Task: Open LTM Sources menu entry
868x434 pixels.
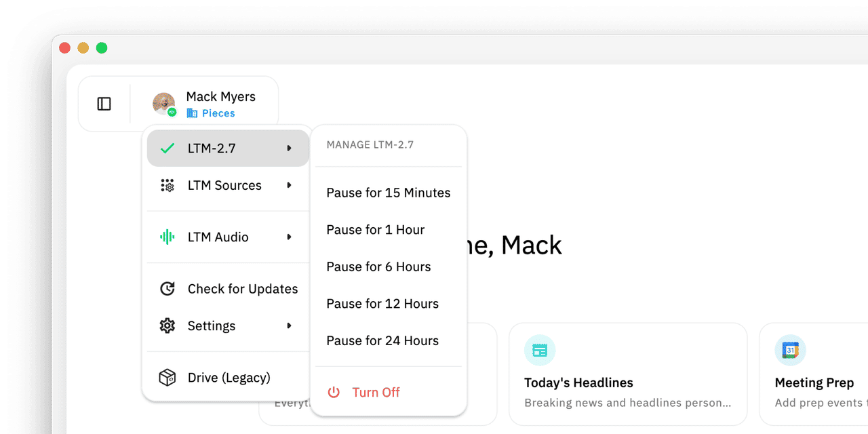Action: (229, 186)
